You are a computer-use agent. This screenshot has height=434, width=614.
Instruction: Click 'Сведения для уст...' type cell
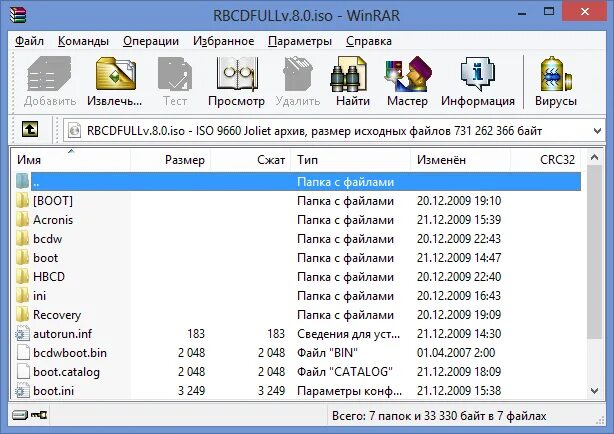[x=349, y=334]
